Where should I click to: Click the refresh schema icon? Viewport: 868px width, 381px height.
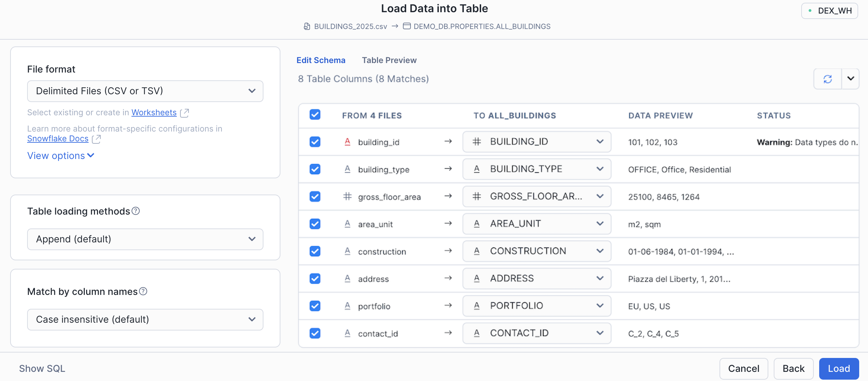[827, 79]
